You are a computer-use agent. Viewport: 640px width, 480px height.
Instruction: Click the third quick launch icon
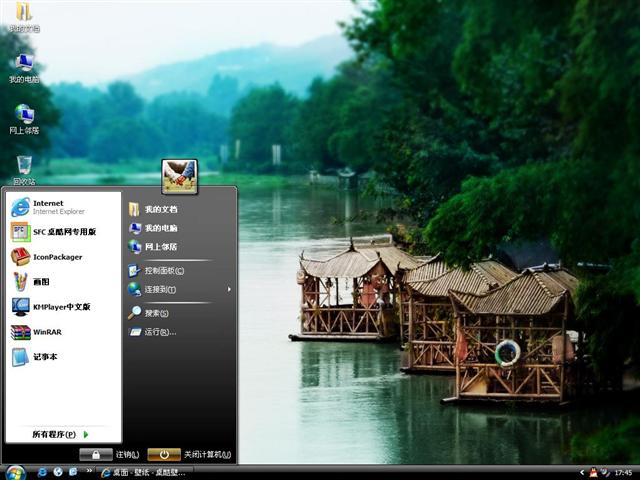pyautogui.click(x=73, y=472)
